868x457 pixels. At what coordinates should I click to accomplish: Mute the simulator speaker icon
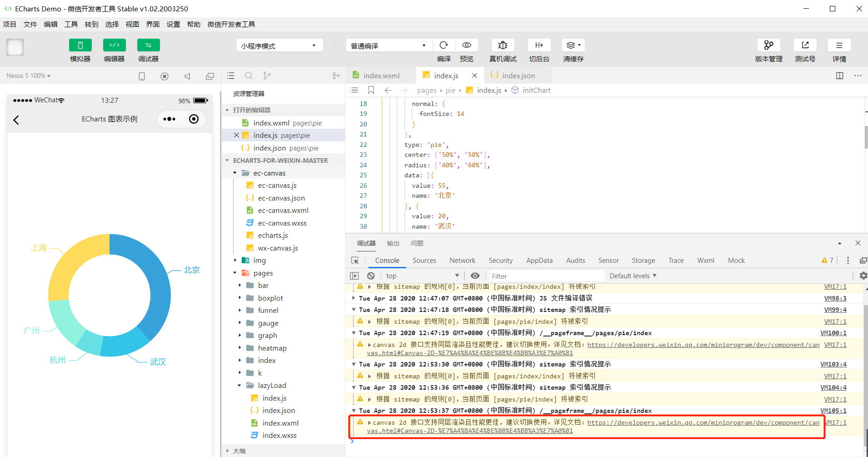tap(187, 75)
